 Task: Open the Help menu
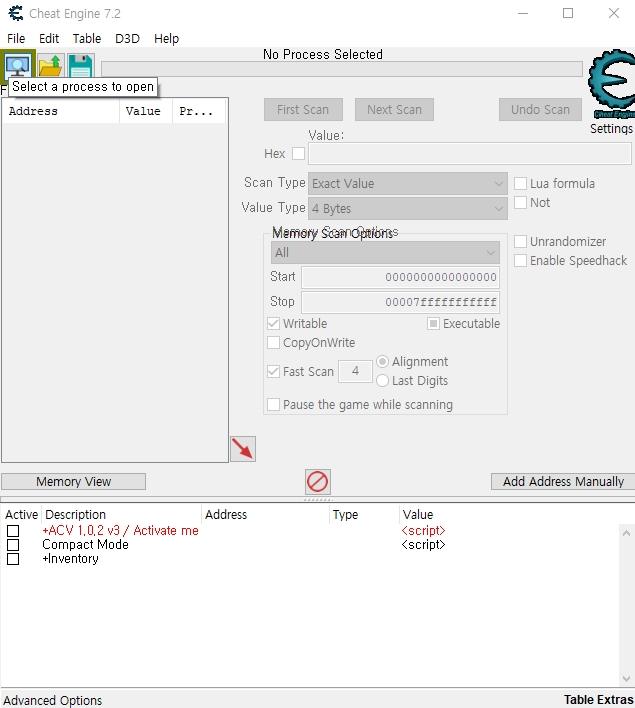tap(166, 39)
